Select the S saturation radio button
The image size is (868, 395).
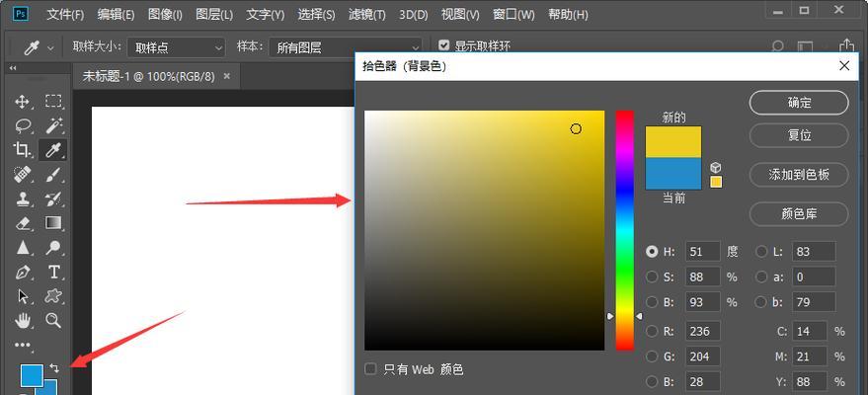(652, 276)
